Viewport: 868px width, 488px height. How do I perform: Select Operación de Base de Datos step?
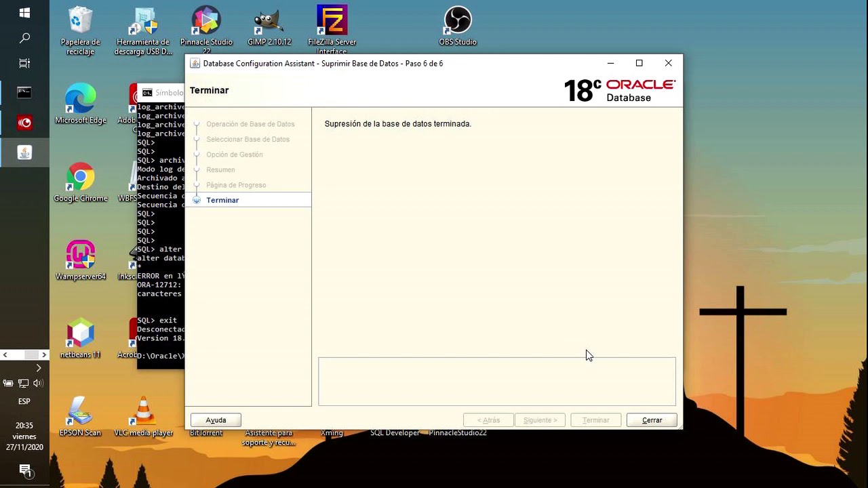pyautogui.click(x=250, y=124)
